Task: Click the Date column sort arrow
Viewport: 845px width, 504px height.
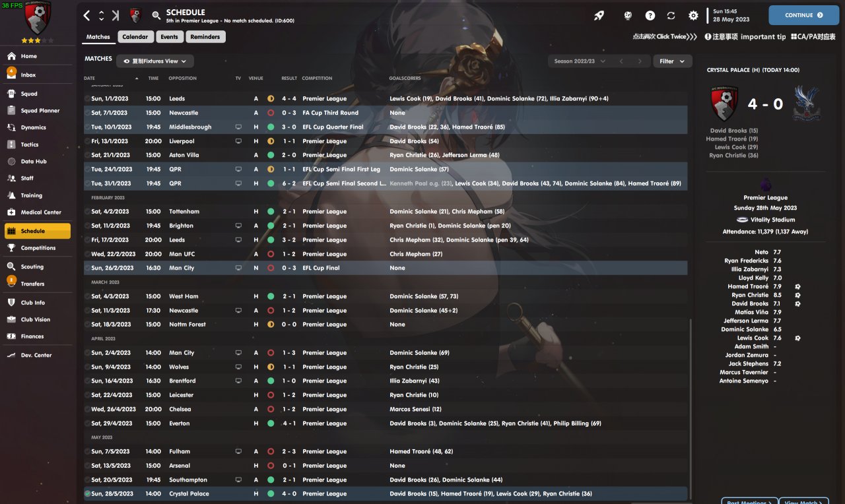Action: pos(137,79)
